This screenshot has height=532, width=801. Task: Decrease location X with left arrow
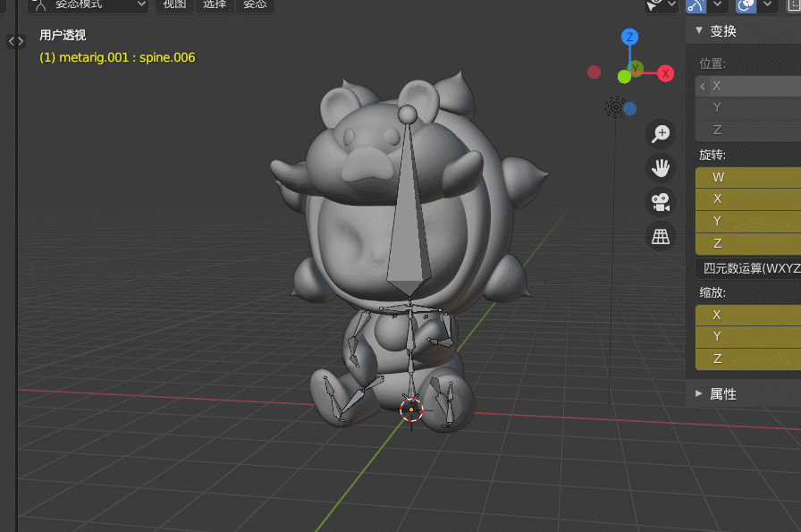[x=703, y=86]
